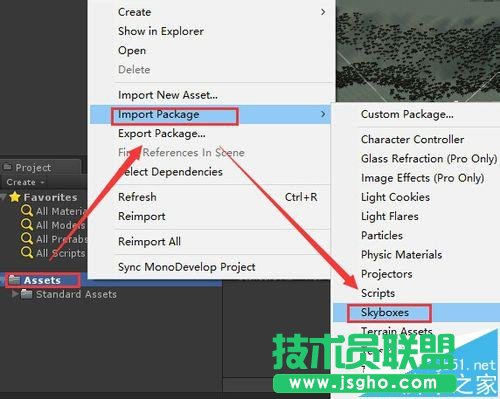This screenshot has height=399, width=500.
Task: Click the All Models search icon
Action: coord(27,225)
